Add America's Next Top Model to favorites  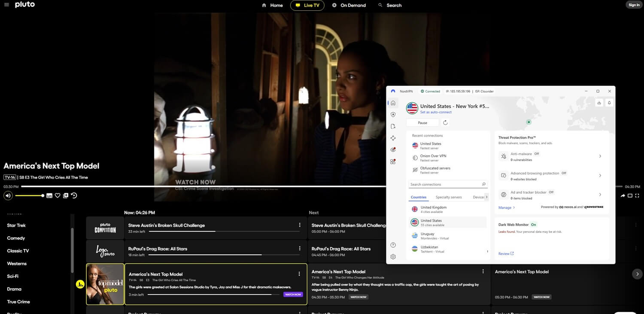click(x=58, y=195)
